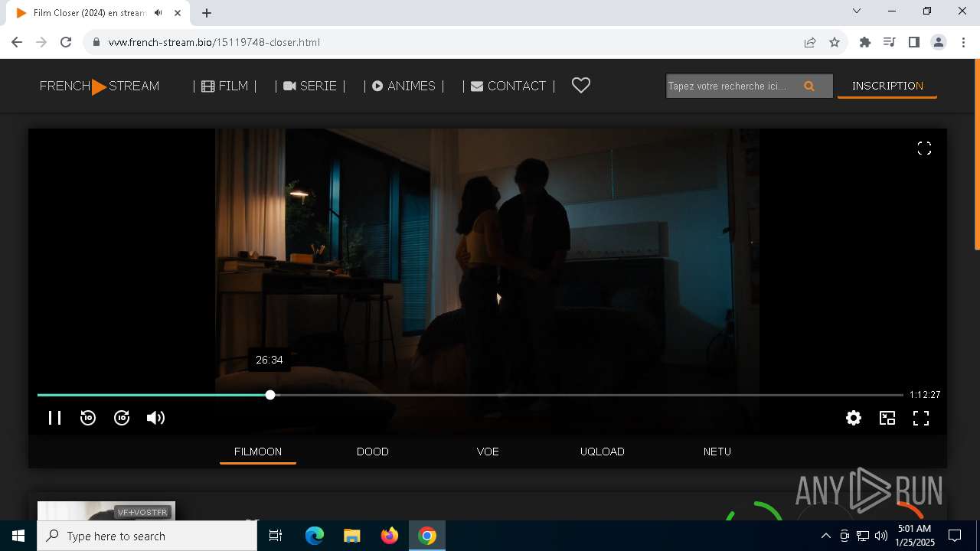Open File Explorer from taskbar

point(351,536)
